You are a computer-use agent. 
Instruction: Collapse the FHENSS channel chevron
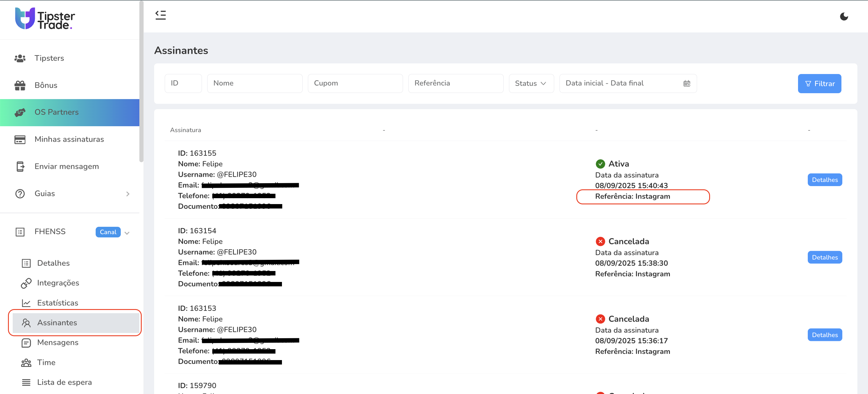coord(127,233)
